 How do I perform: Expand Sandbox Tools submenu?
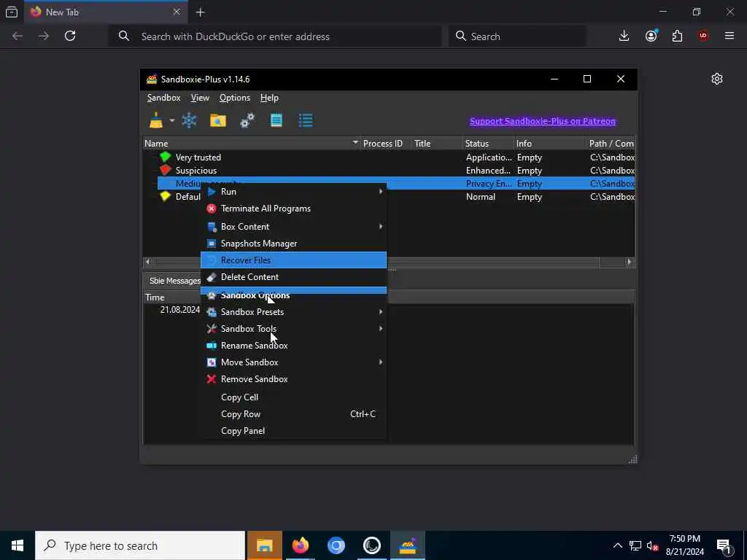pyautogui.click(x=293, y=329)
